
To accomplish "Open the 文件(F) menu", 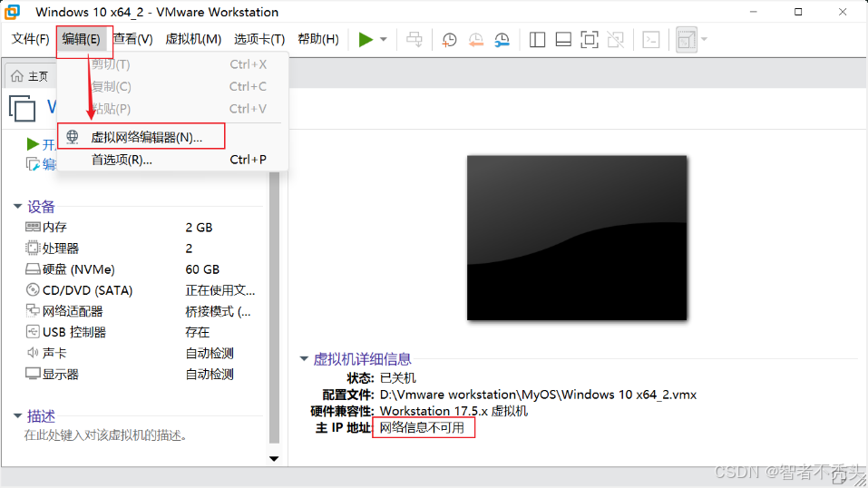I will point(31,39).
